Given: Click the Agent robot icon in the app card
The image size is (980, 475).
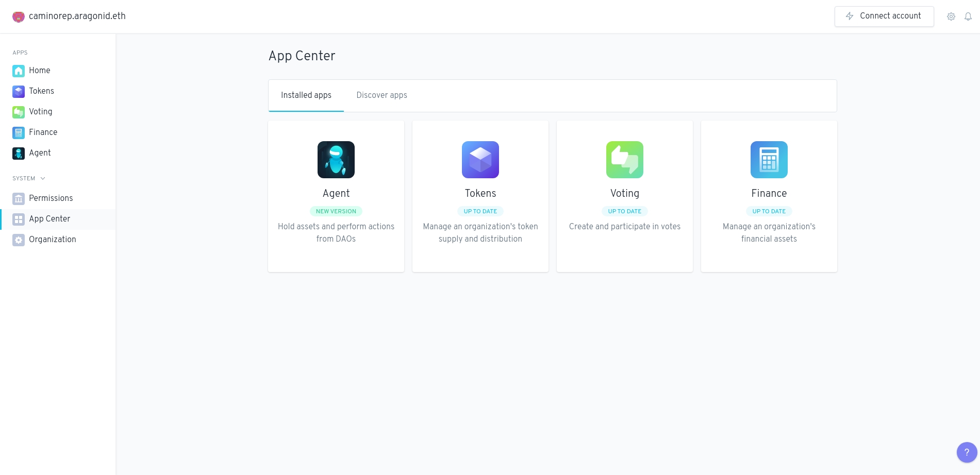Looking at the screenshot, I should point(336,160).
